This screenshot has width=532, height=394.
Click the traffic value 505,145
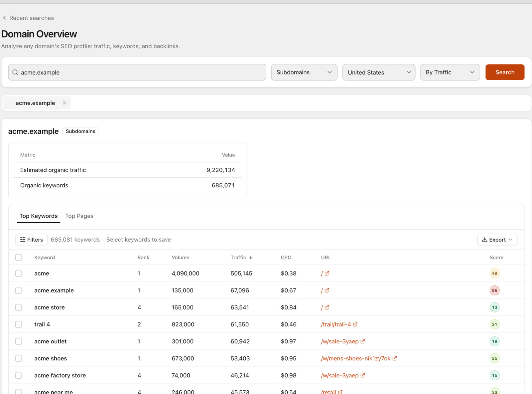coord(241,273)
